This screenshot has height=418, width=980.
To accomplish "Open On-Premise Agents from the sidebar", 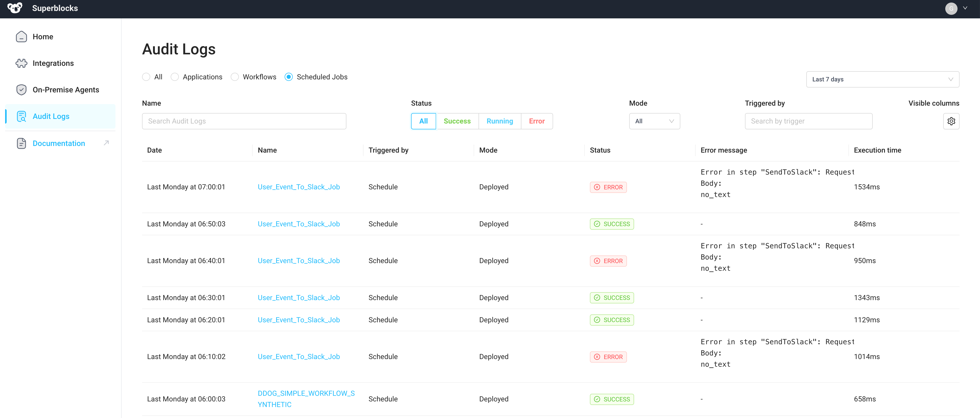I will pyautogui.click(x=21, y=90).
